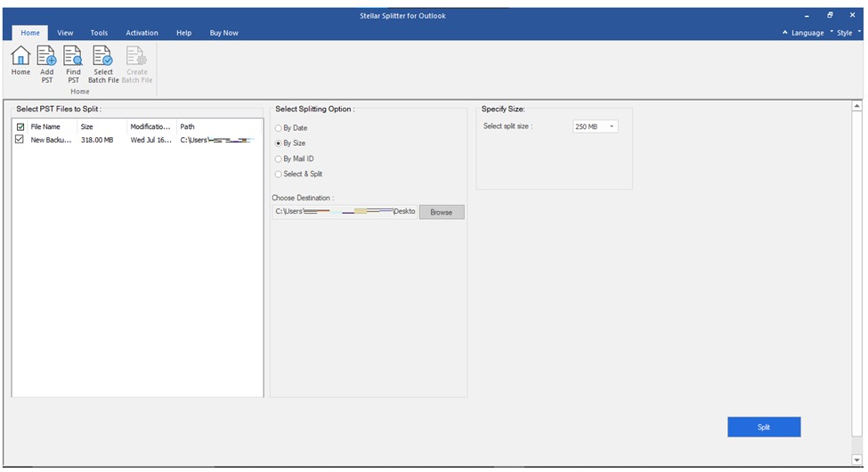The height and width of the screenshot is (472, 868).
Task: Uncheck the New Backup PST file row
Action: pyautogui.click(x=20, y=140)
